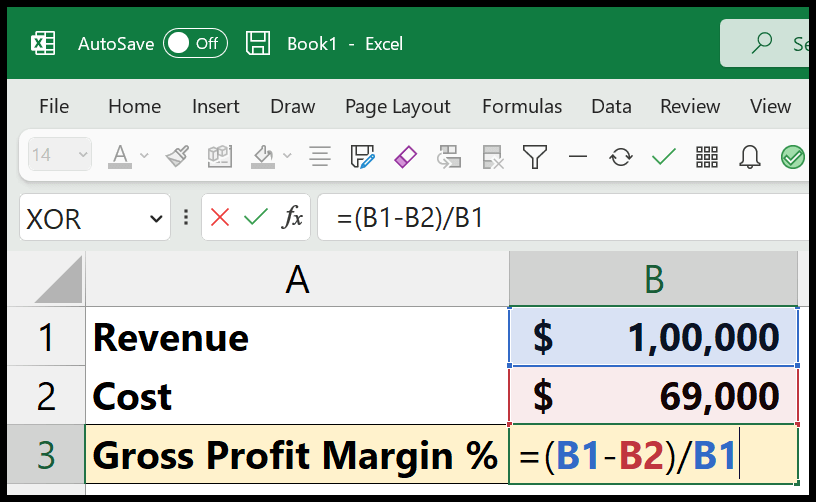816x502 pixels.
Task: Switch to the View tab
Action: tap(770, 106)
